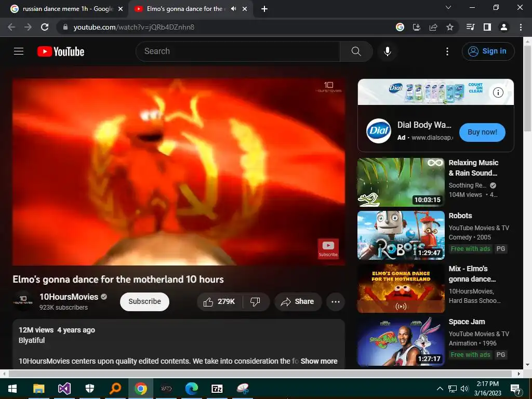
Task: Open the Robots movie title
Action: point(460,216)
